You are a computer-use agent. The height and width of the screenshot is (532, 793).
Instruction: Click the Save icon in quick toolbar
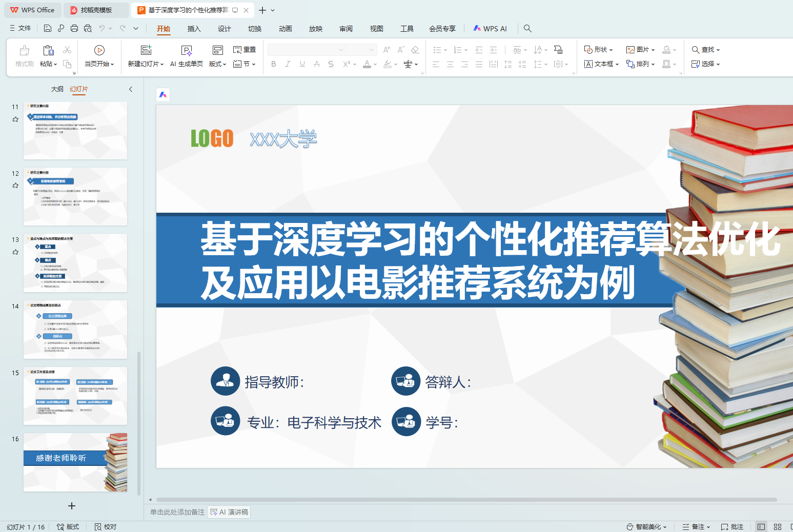click(x=48, y=29)
